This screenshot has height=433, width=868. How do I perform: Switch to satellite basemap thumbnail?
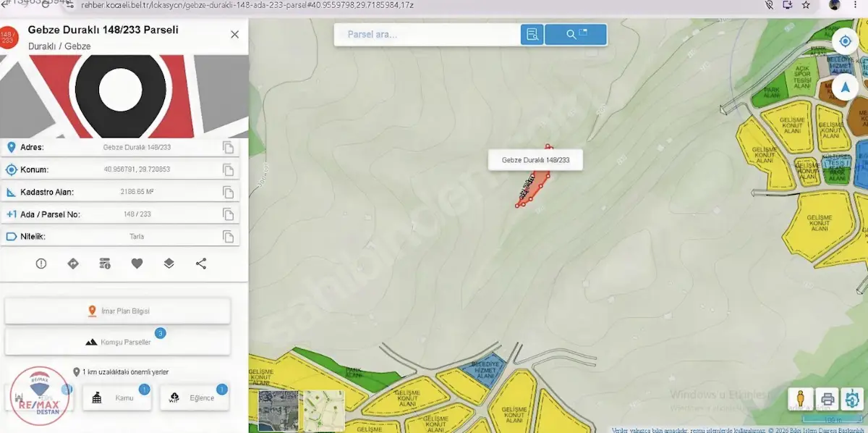point(278,411)
